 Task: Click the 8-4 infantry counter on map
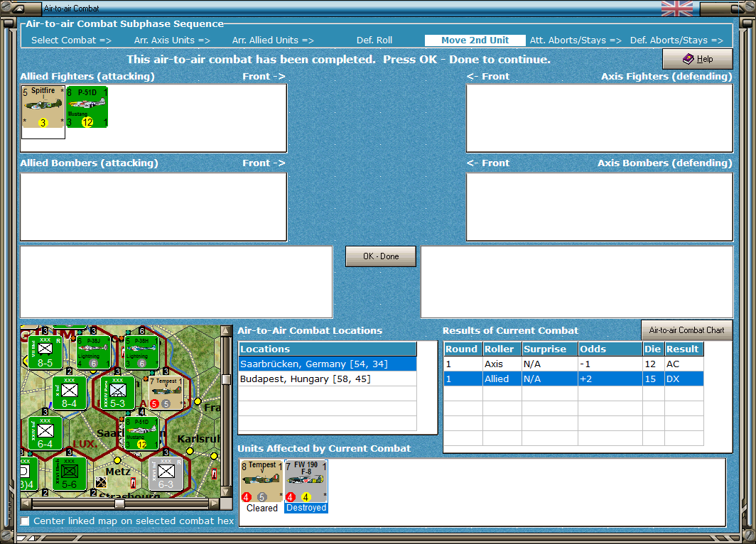point(69,392)
